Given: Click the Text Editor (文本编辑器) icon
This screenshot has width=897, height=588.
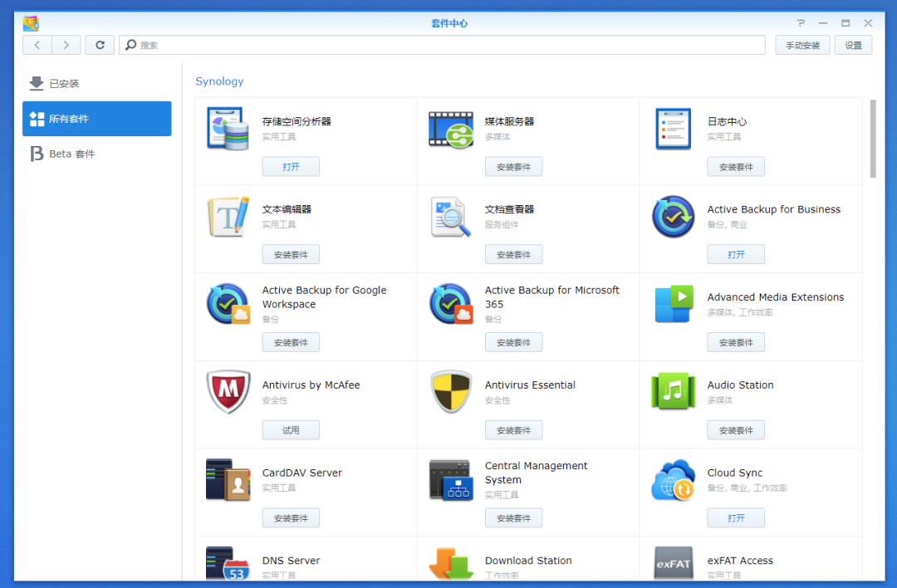Looking at the screenshot, I should click(228, 217).
